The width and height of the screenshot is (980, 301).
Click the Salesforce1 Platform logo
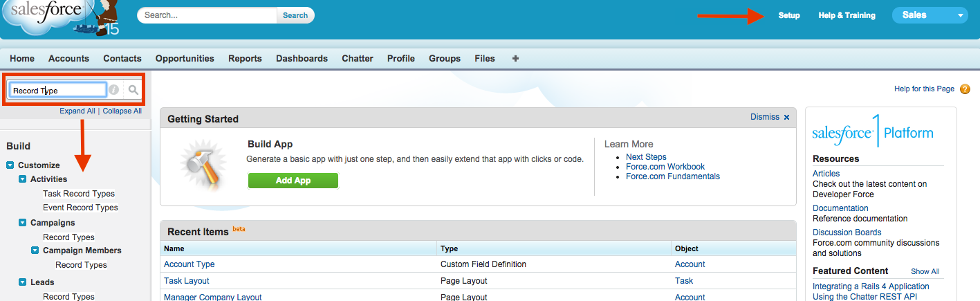(x=873, y=132)
